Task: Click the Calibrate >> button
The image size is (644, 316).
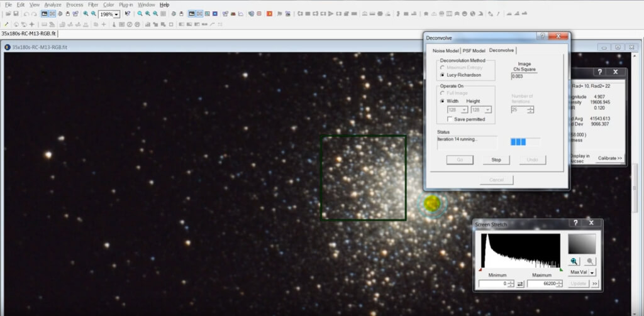Action: coord(610,158)
